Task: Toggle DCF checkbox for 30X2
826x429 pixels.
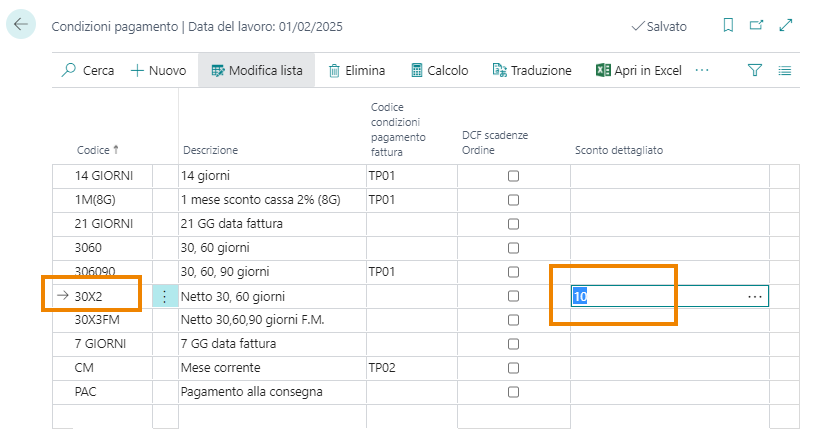Action: pyautogui.click(x=513, y=296)
